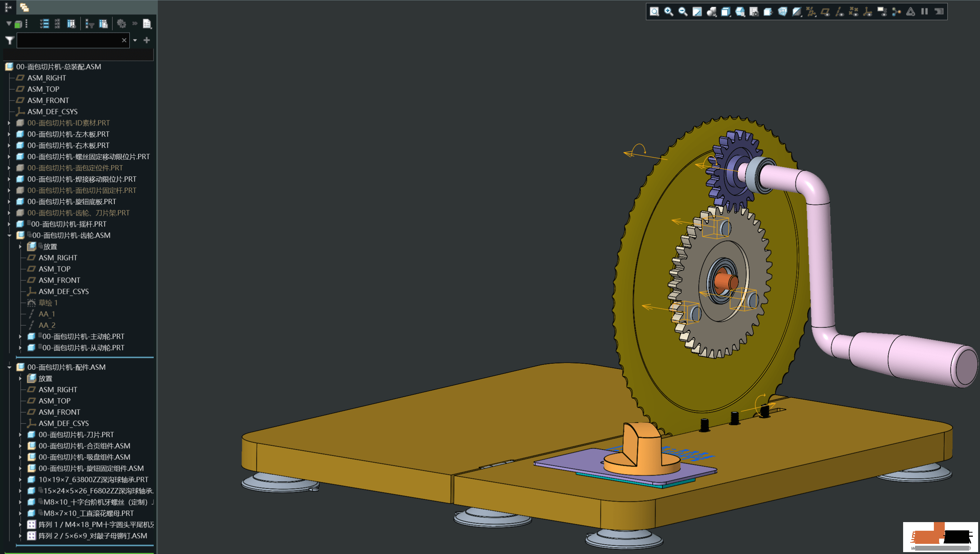The width and height of the screenshot is (980, 554).
Task: Collapse the 00-面包切片机-齿轮.ASM node
Action: pyautogui.click(x=9, y=236)
